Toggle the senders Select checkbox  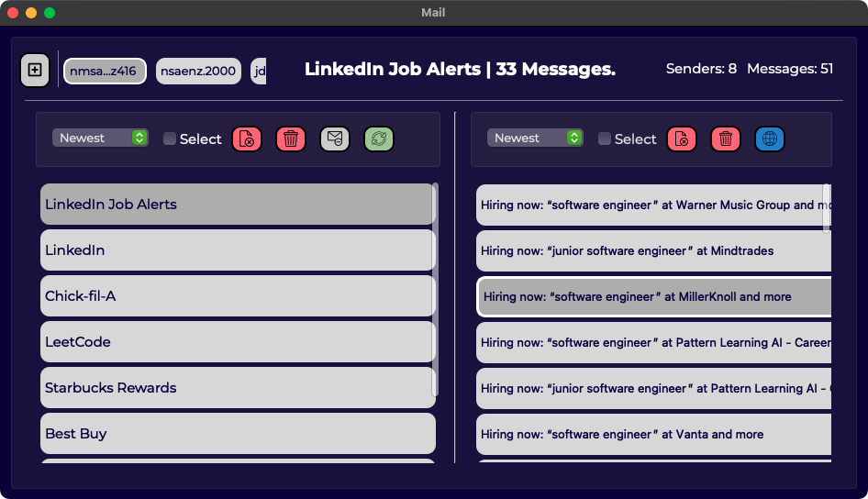click(x=170, y=139)
